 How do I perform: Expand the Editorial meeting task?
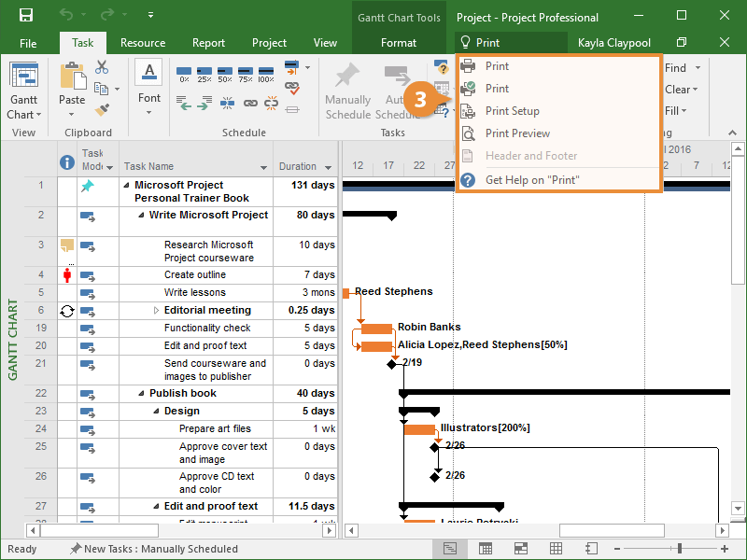(156, 310)
